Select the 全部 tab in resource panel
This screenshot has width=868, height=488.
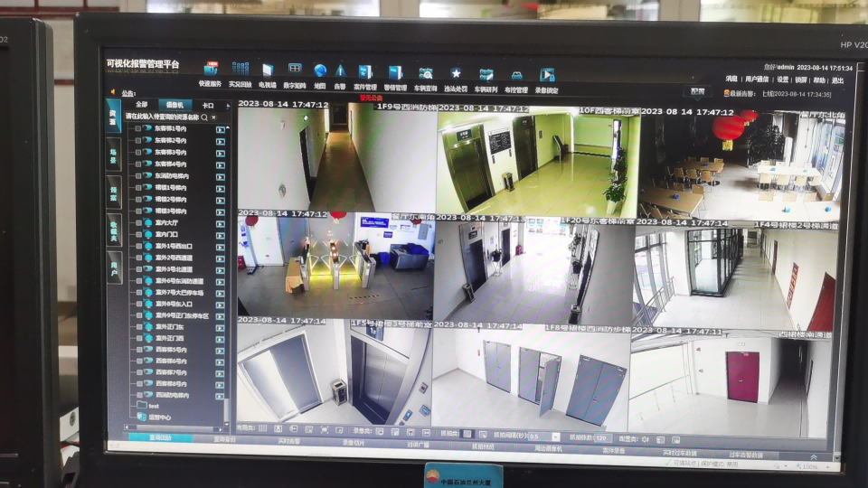(x=141, y=105)
